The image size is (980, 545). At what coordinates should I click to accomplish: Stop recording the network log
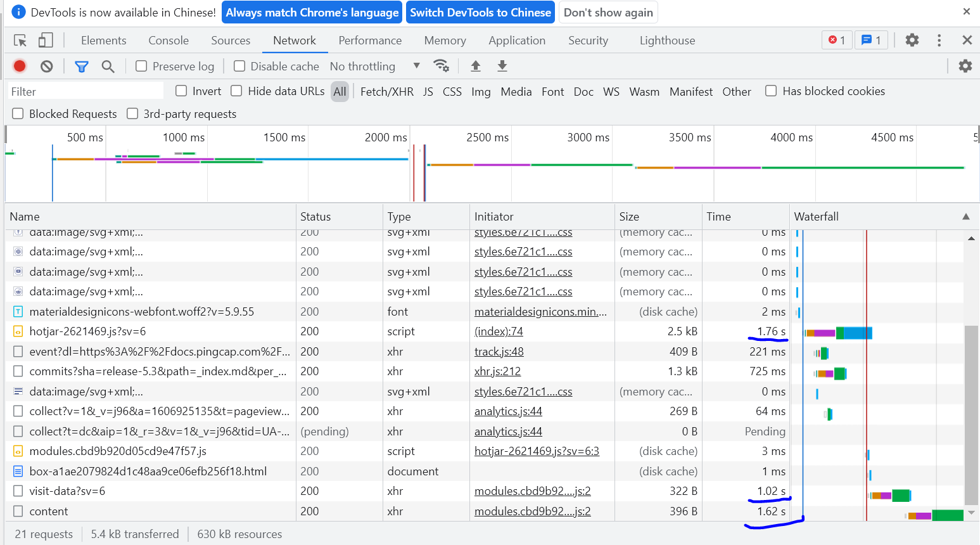[x=20, y=66]
